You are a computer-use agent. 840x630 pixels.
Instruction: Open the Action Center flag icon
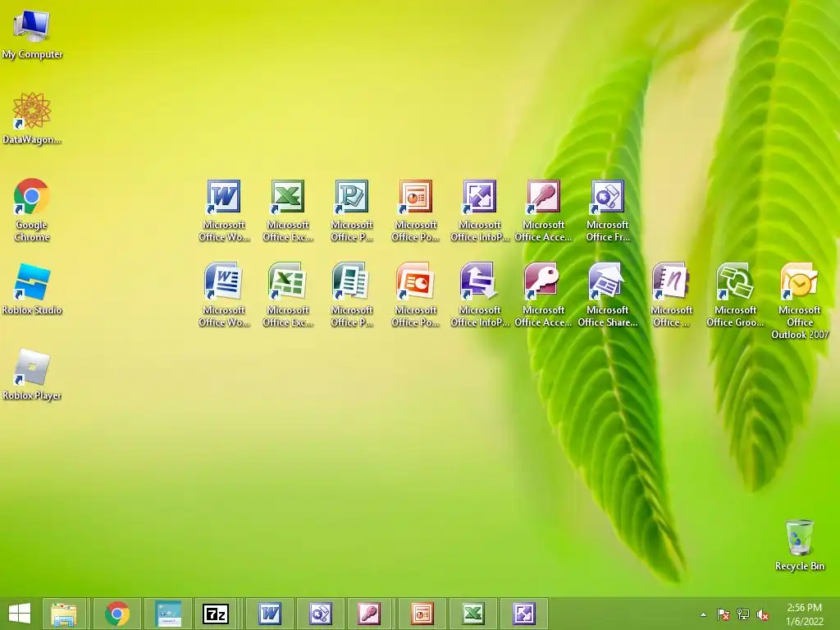click(724, 614)
